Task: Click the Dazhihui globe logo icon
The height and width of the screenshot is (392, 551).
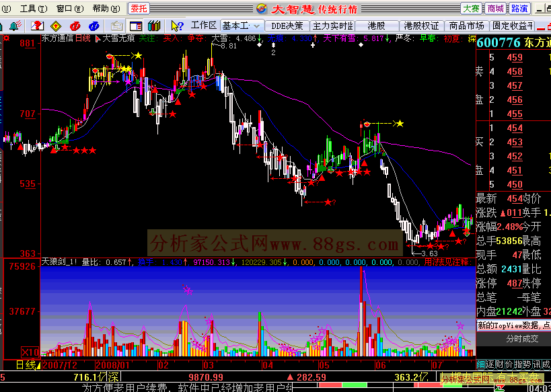Action: (x=262, y=9)
